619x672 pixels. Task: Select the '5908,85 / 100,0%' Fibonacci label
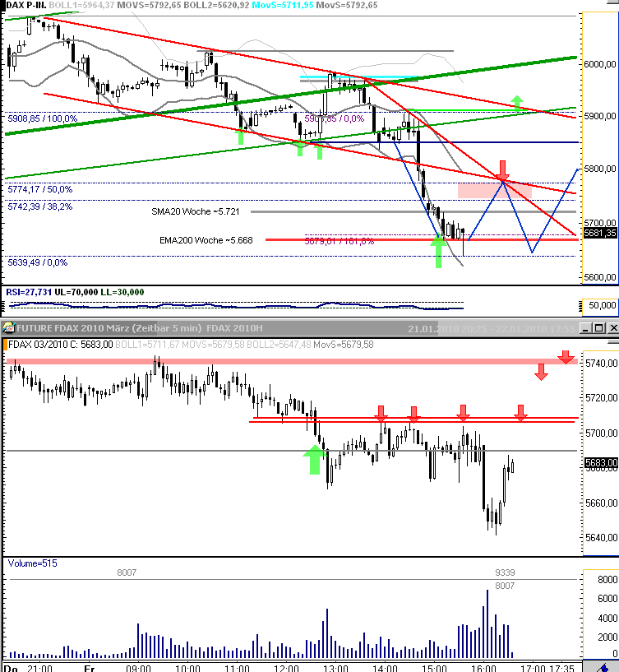pyautogui.click(x=43, y=118)
